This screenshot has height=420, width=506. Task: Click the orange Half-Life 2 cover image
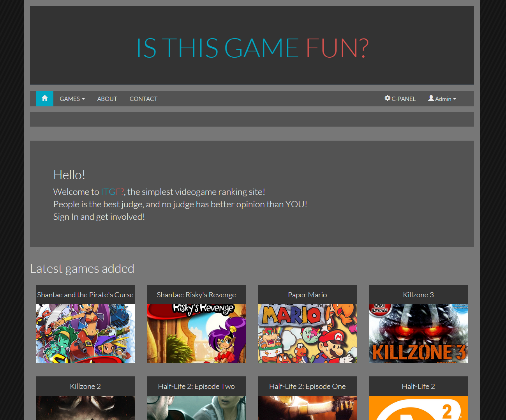click(418, 408)
